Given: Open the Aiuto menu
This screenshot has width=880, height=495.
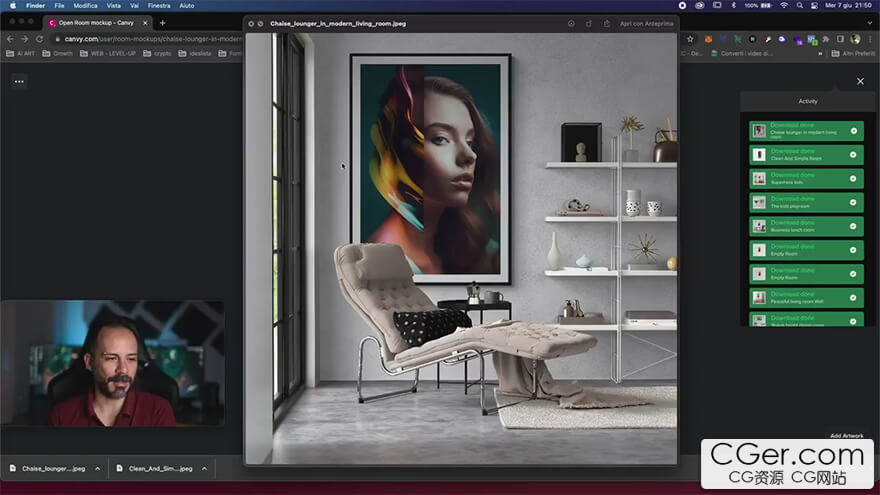Looking at the screenshot, I should 186,6.
